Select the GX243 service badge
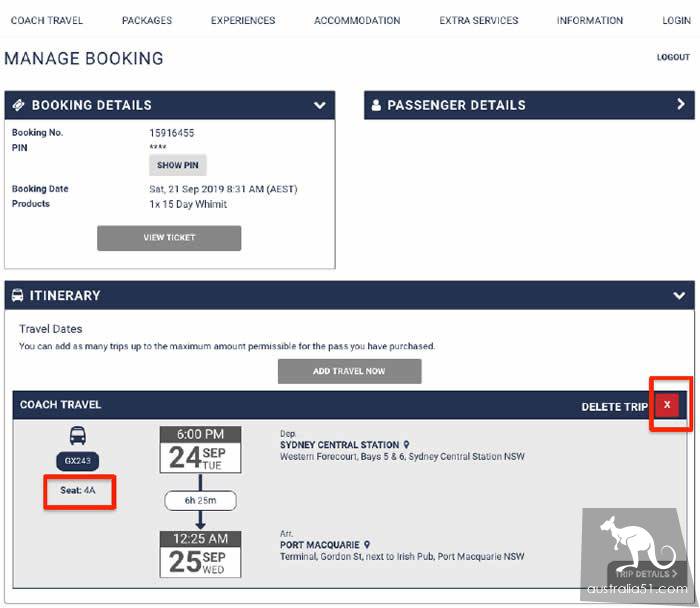Screen dimensions: 700x608 tap(77, 462)
